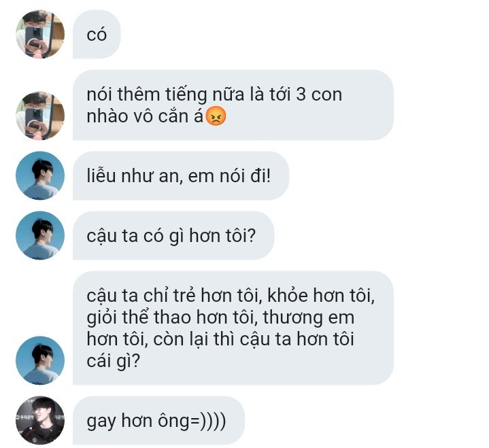Tap the angry face emoji in the message
The width and height of the screenshot is (489, 448).
click(216, 116)
